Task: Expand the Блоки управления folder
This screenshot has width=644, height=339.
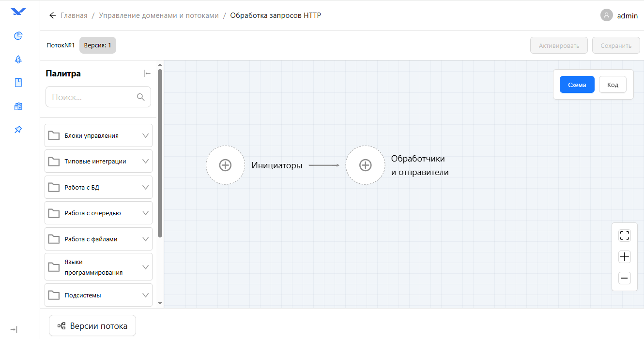Action: tap(98, 135)
